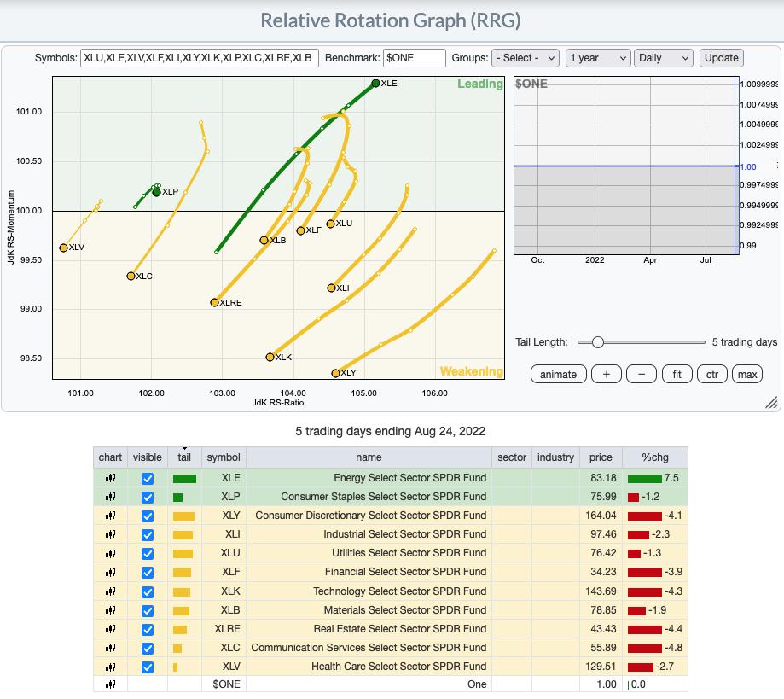Image resolution: width=784 pixels, height=699 pixels.
Task: Sort table by visible column header
Action: tap(148, 457)
